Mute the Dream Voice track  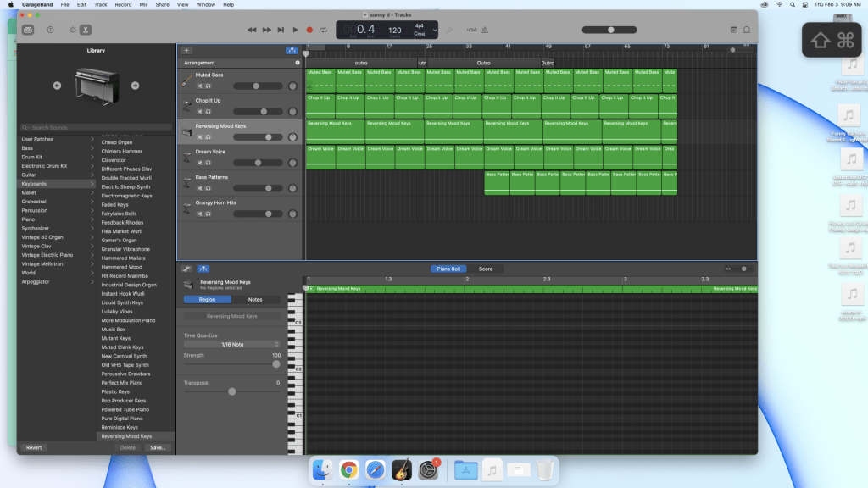[x=200, y=163]
